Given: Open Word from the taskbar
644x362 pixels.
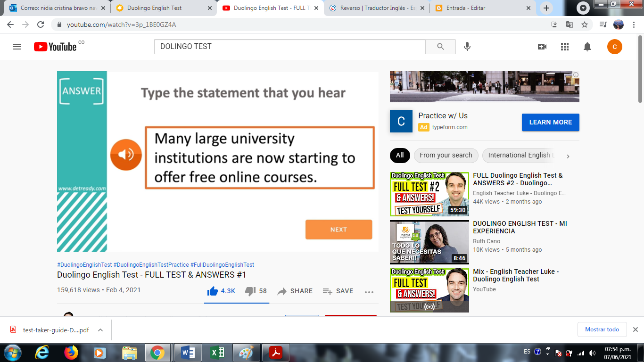Looking at the screenshot, I should [x=188, y=353].
